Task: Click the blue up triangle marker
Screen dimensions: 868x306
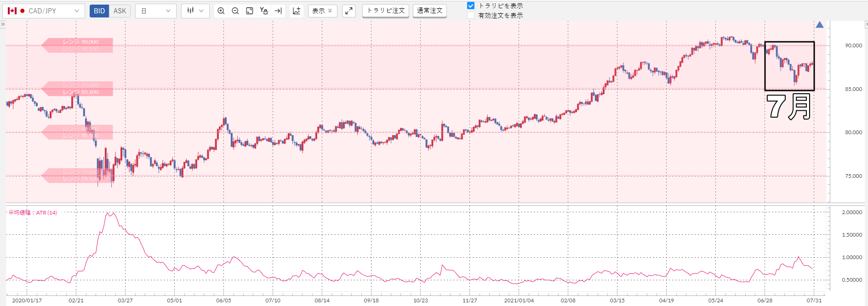Action: [x=820, y=24]
